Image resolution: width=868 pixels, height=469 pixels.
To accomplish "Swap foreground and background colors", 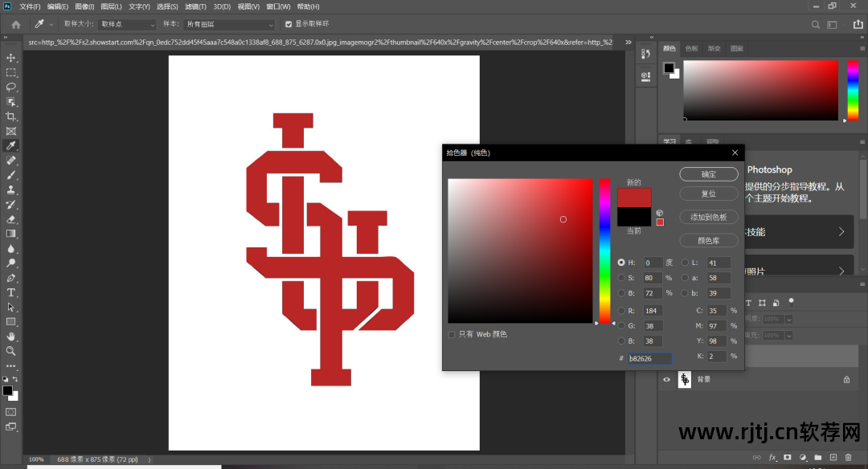I will coord(15,379).
